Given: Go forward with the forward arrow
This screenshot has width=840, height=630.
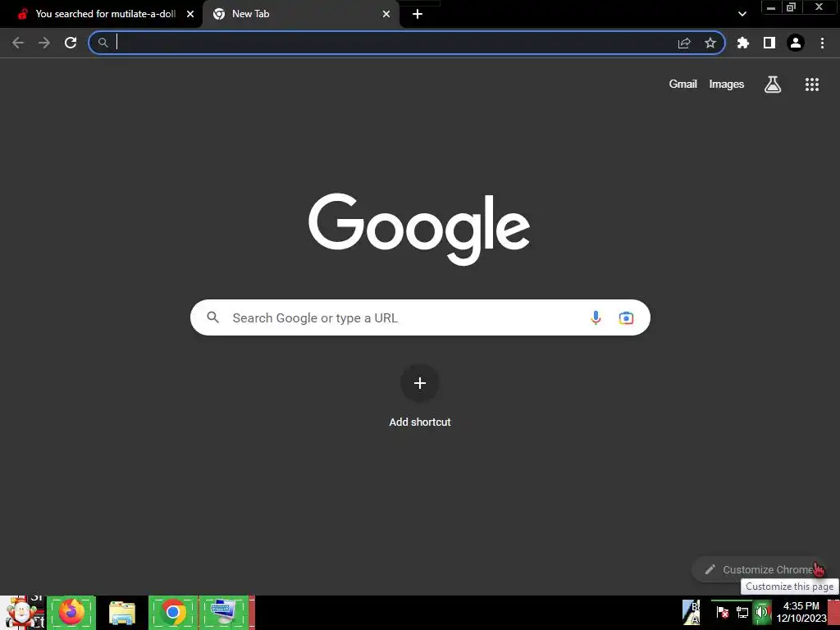Looking at the screenshot, I should (44, 43).
